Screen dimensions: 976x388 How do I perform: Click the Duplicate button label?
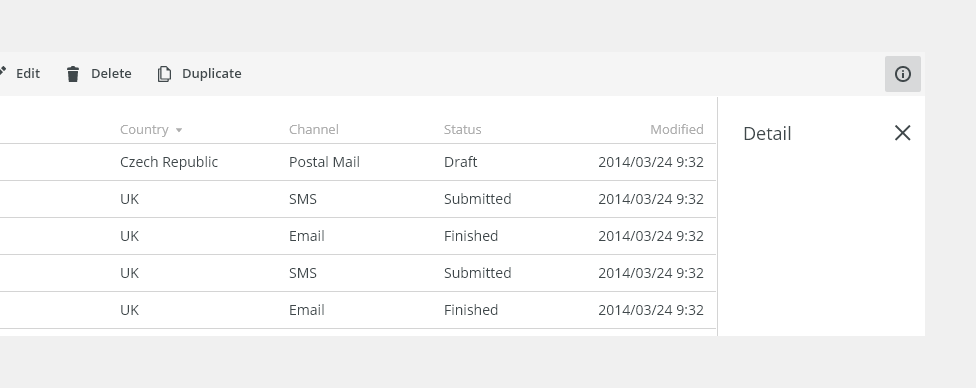212,73
